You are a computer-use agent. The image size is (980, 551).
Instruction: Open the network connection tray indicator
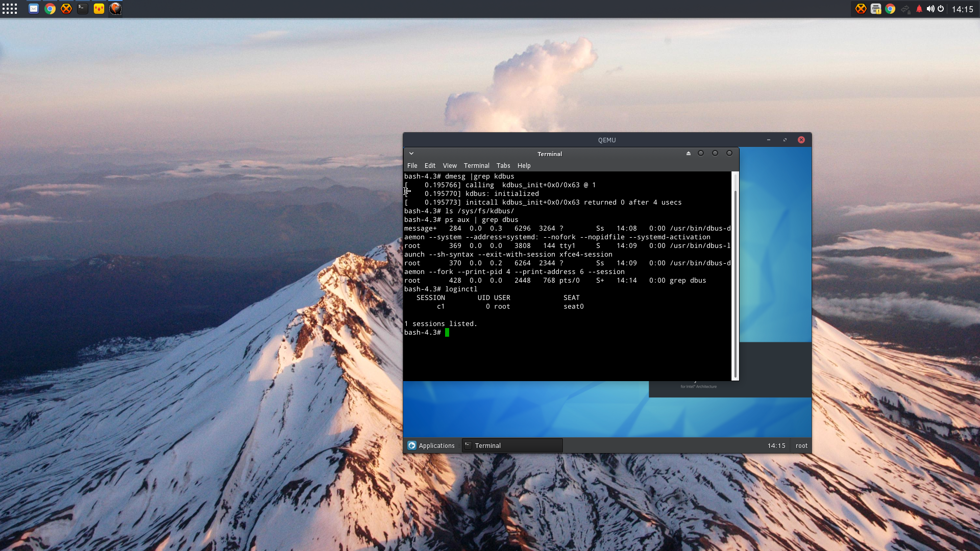[x=905, y=9]
